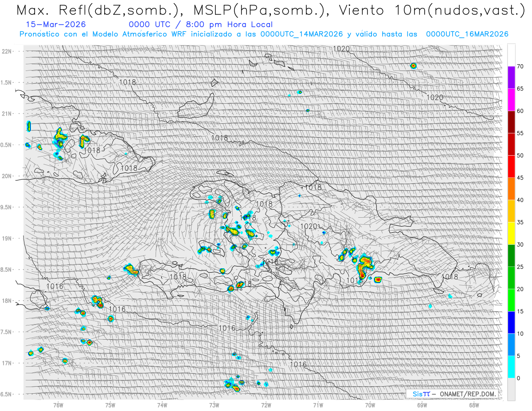Click the "0" color scale label
This screenshot has height=411, width=532.
tap(518, 378)
